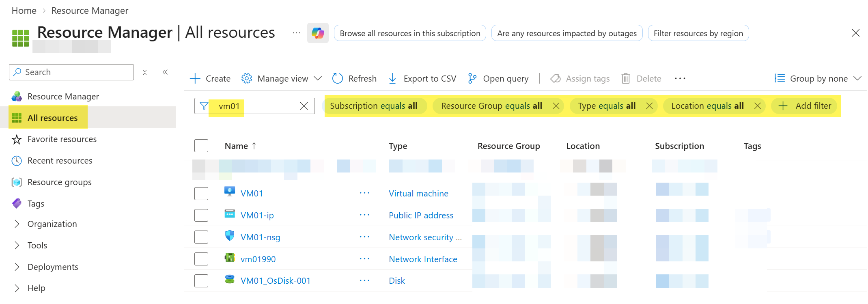Select the VM01-ip row checkbox
868x304 pixels.
[201, 215]
